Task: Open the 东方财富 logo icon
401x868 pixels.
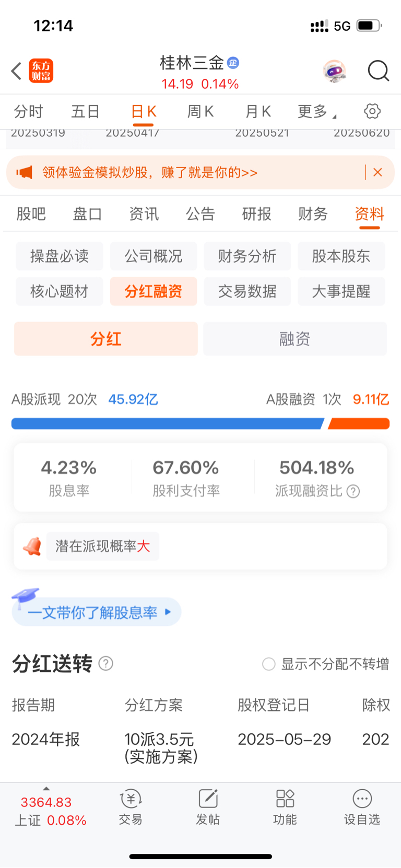Action: pyautogui.click(x=41, y=71)
